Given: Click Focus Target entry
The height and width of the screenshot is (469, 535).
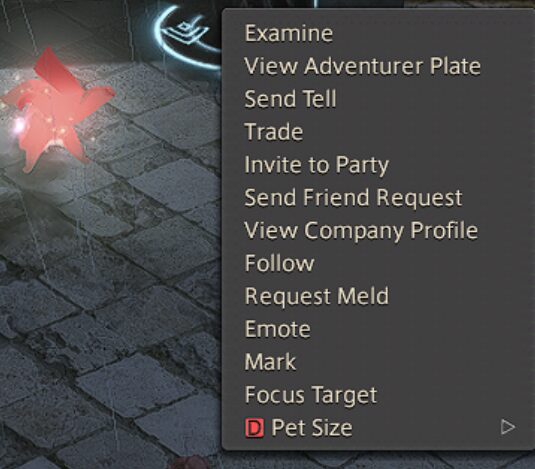Looking at the screenshot, I should [311, 395].
